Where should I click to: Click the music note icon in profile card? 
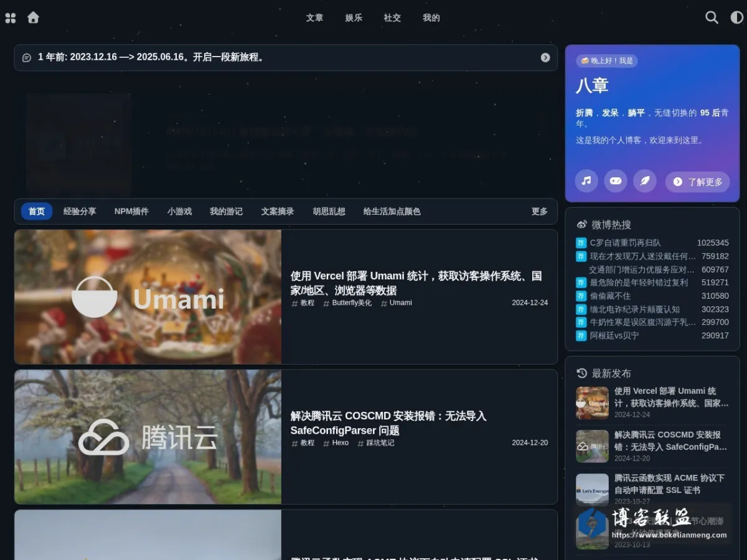[x=586, y=181]
